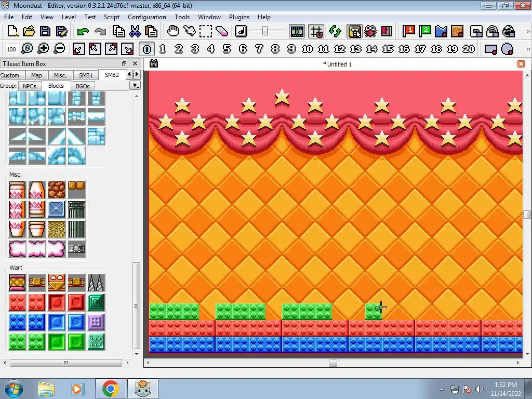This screenshot has height=399, width=532.
Task: Adjust the music volume slider handle
Action: (265, 31)
